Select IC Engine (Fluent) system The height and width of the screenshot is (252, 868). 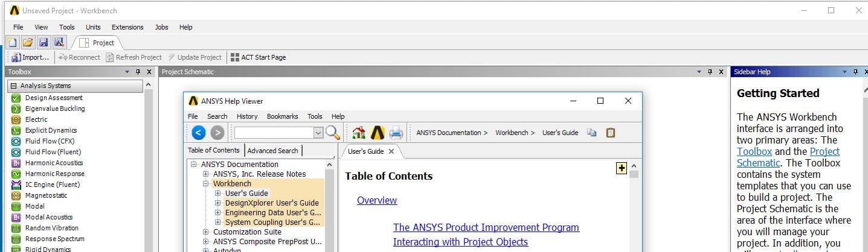pos(53,184)
